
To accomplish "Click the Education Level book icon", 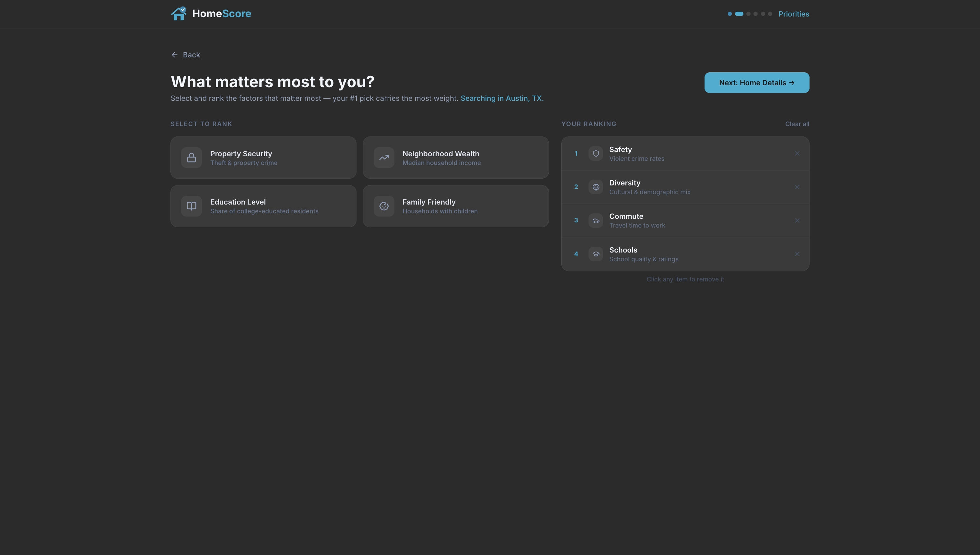I will click(191, 206).
